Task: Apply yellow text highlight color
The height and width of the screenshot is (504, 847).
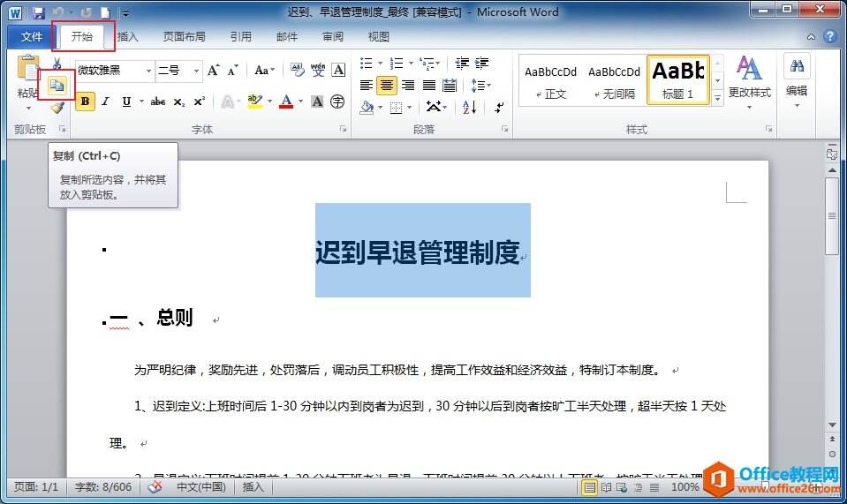Action: click(x=254, y=102)
